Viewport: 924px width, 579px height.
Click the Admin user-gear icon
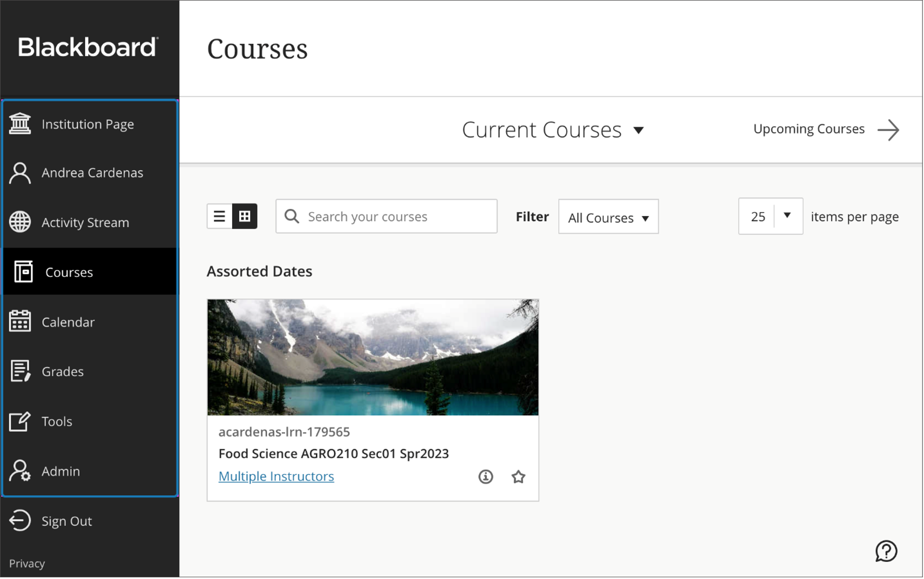tap(20, 471)
